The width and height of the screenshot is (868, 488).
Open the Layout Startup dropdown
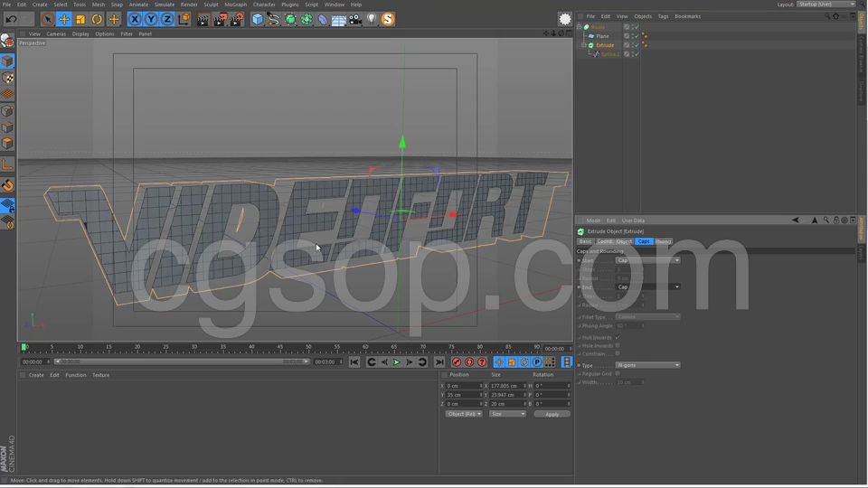click(826, 4)
